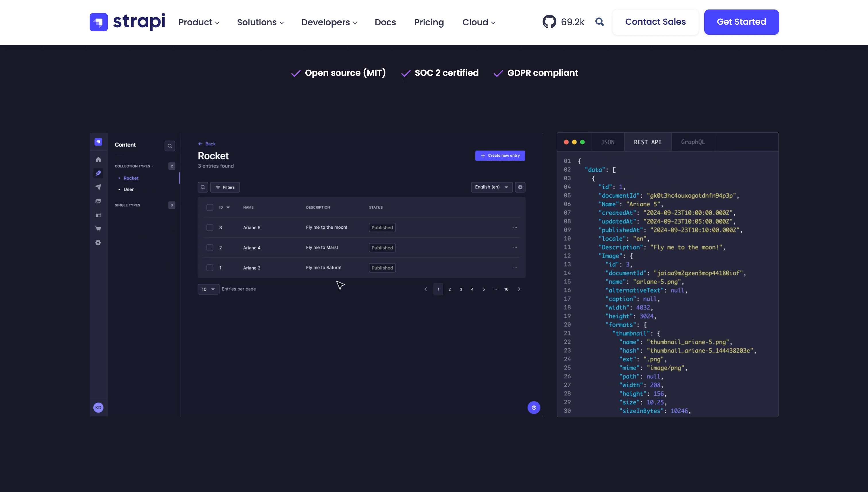Select Rocket collection type
The height and width of the screenshot is (492, 868).
point(131,178)
